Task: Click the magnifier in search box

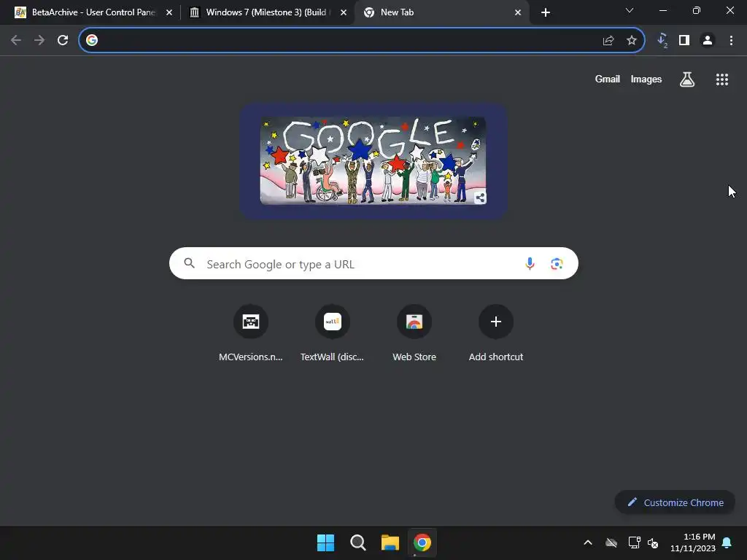Action: [189, 263]
